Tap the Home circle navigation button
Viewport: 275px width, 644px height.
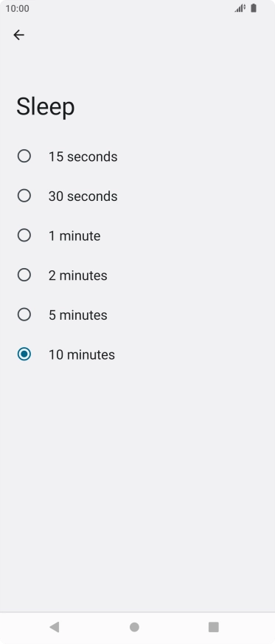(134, 627)
